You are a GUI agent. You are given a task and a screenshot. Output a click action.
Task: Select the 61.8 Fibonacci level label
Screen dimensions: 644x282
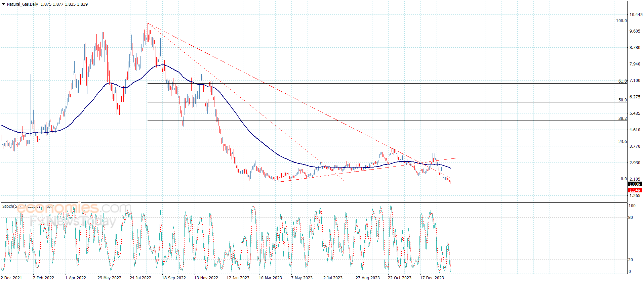click(x=622, y=81)
